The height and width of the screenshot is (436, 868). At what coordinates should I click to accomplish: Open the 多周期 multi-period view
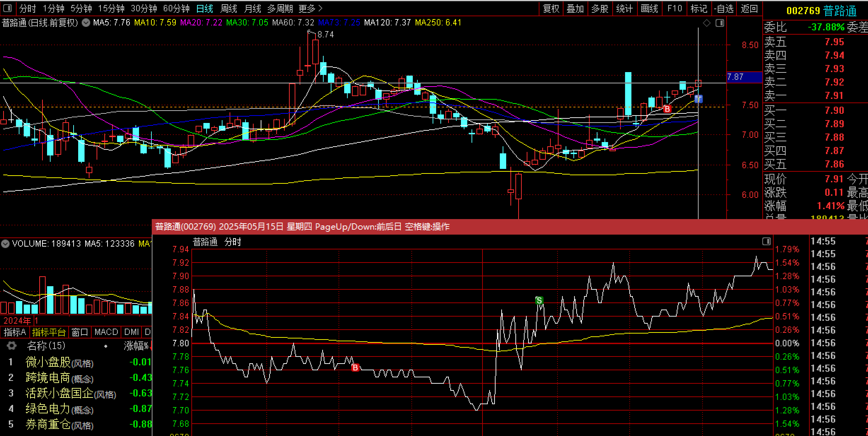(x=280, y=8)
